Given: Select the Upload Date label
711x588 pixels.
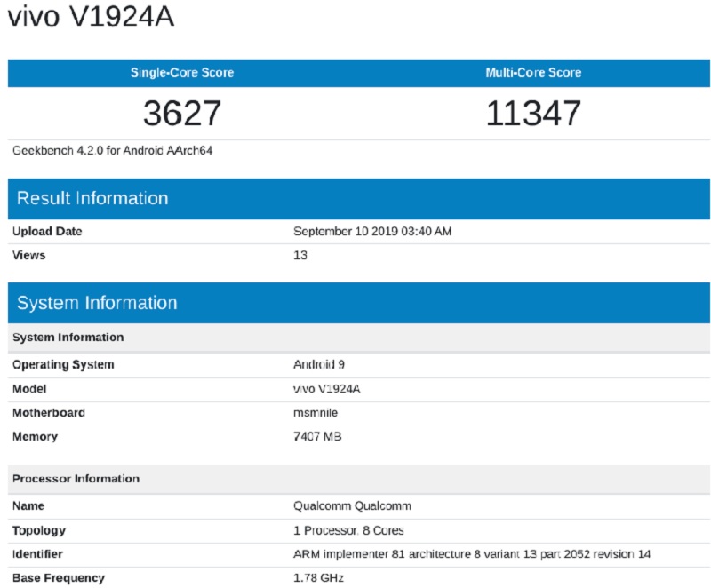Looking at the screenshot, I should [47, 232].
